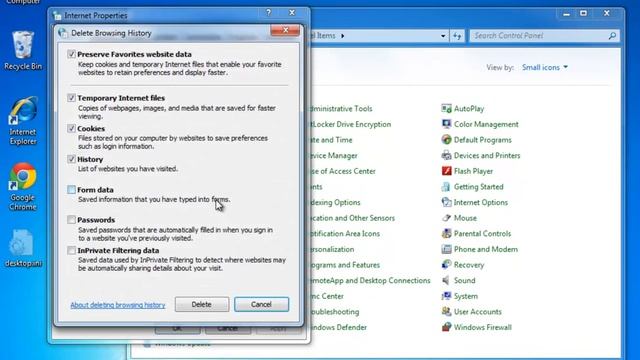Click the Internet Options icon

[x=446, y=202]
